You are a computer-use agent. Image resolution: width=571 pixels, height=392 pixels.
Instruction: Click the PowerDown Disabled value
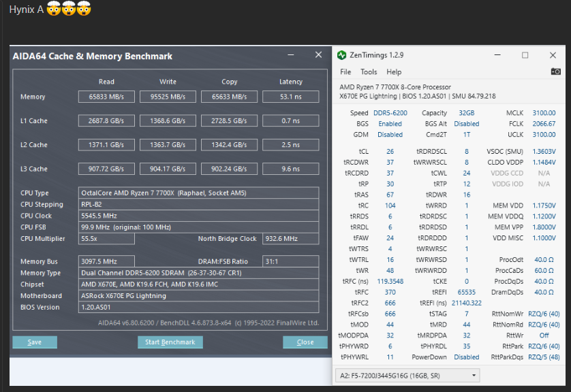(467, 357)
